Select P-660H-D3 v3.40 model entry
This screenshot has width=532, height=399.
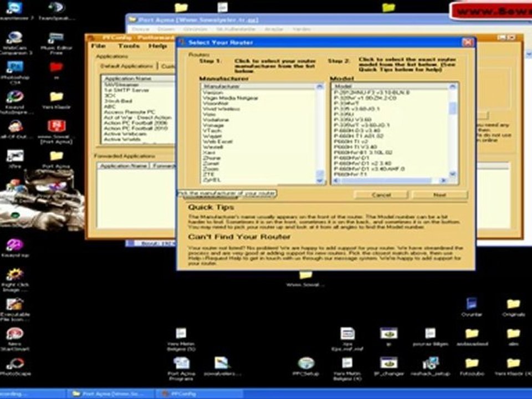[x=357, y=131]
